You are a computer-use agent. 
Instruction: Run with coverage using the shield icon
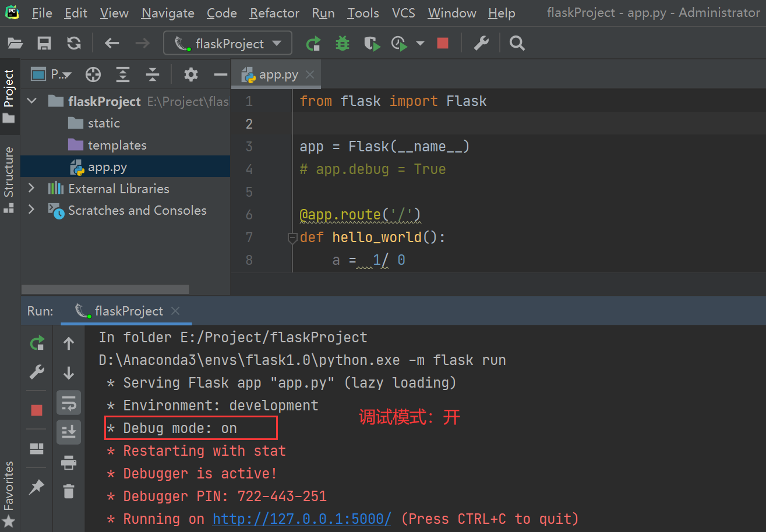point(372,44)
